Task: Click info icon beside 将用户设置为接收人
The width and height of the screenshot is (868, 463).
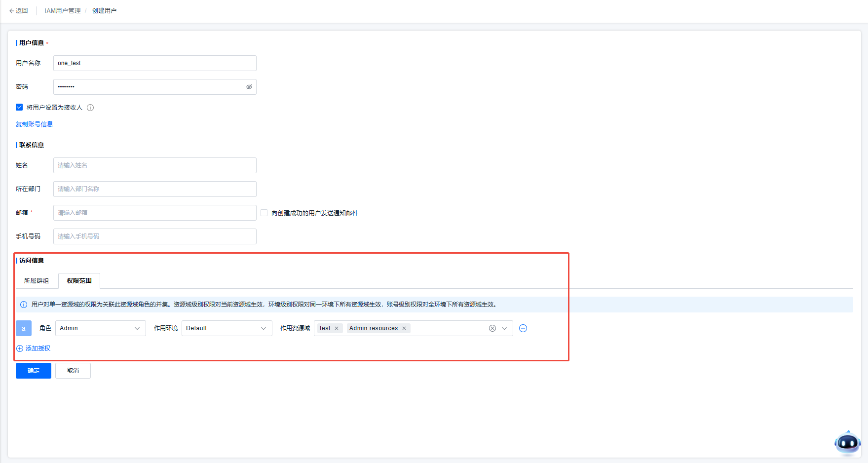Action: click(x=90, y=108)
